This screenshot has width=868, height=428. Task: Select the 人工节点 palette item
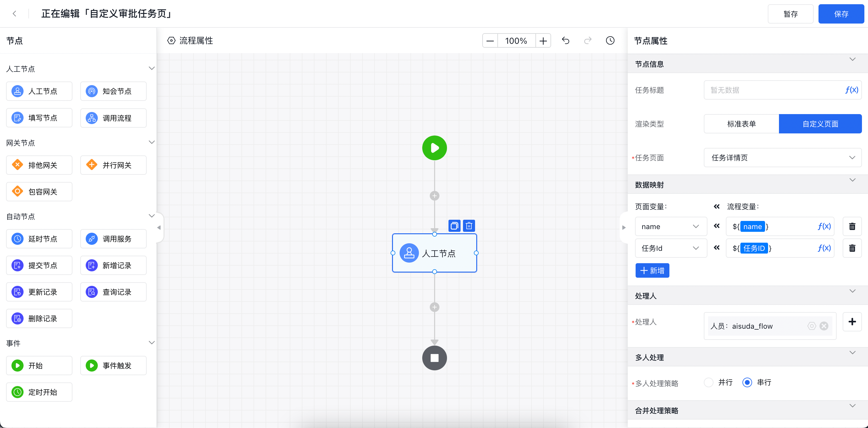(39, 91)
